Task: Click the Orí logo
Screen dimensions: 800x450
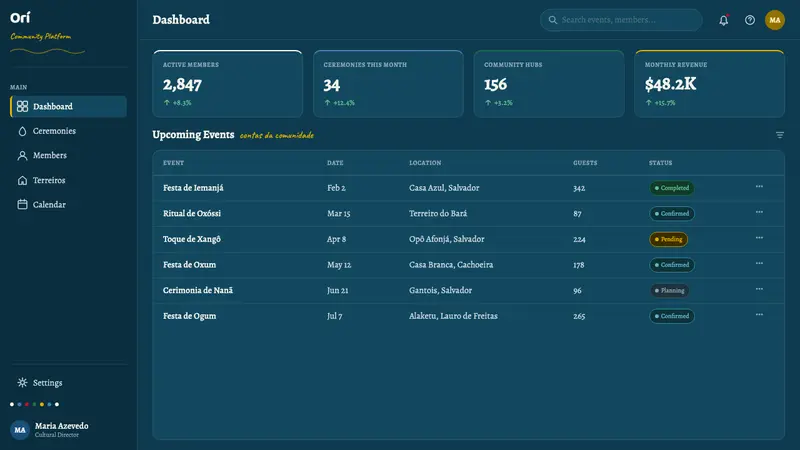Action: pos(20,18)
